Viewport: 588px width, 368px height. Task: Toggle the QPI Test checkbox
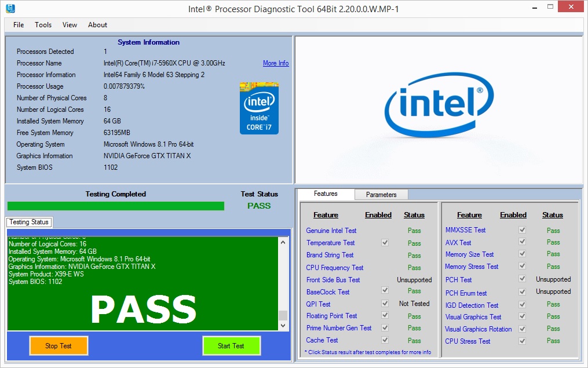385,303
